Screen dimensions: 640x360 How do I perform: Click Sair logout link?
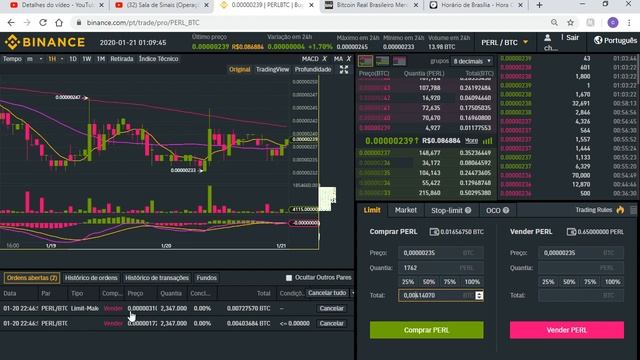(573, 38)
